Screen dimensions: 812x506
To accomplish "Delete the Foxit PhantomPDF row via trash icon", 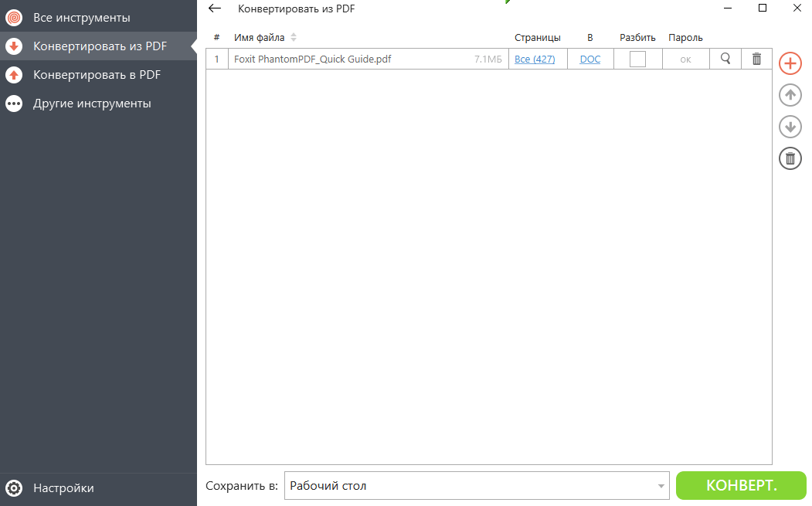I will (756, 59).
